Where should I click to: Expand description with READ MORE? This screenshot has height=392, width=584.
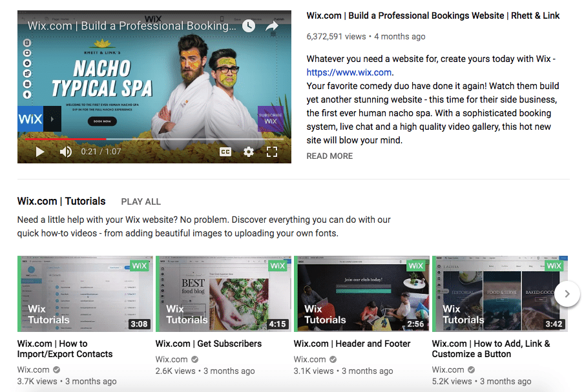[329, 156]
